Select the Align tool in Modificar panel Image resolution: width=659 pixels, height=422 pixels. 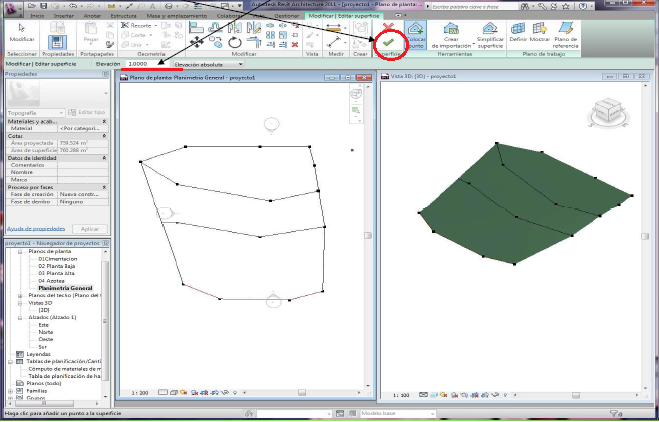click(196, 28)
